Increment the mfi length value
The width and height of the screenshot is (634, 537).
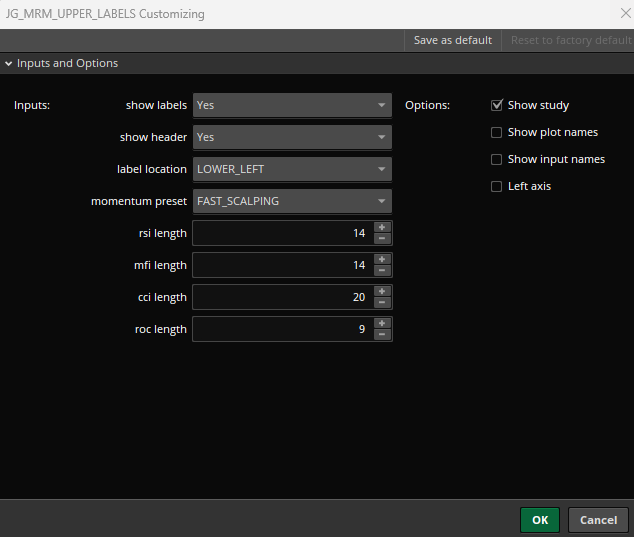tap(381, 260)
